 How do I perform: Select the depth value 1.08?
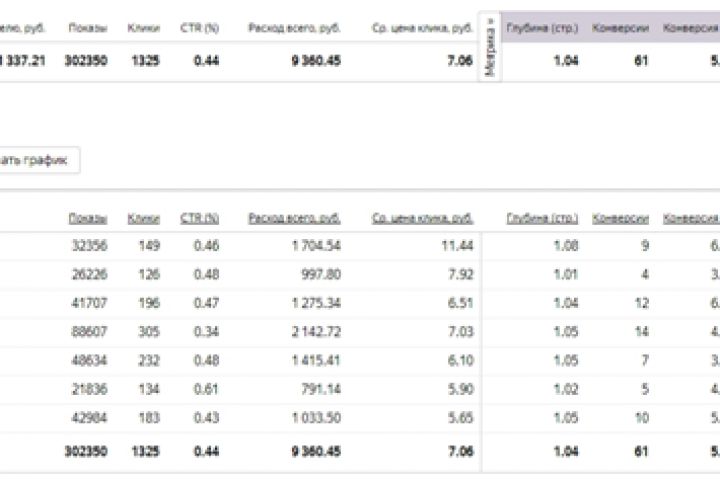pyautogui.click(x=566, y=246)
